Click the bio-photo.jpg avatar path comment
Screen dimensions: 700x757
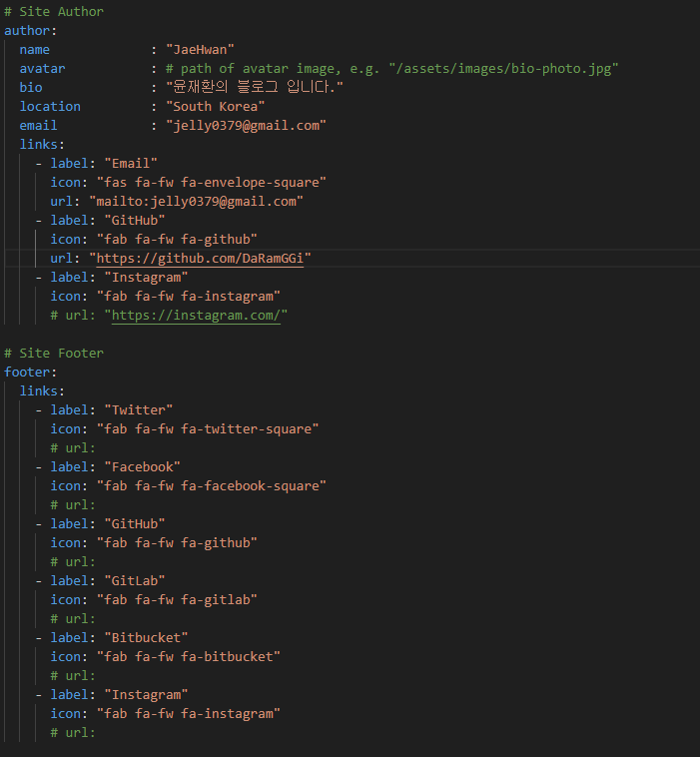[x=391, y=69]
